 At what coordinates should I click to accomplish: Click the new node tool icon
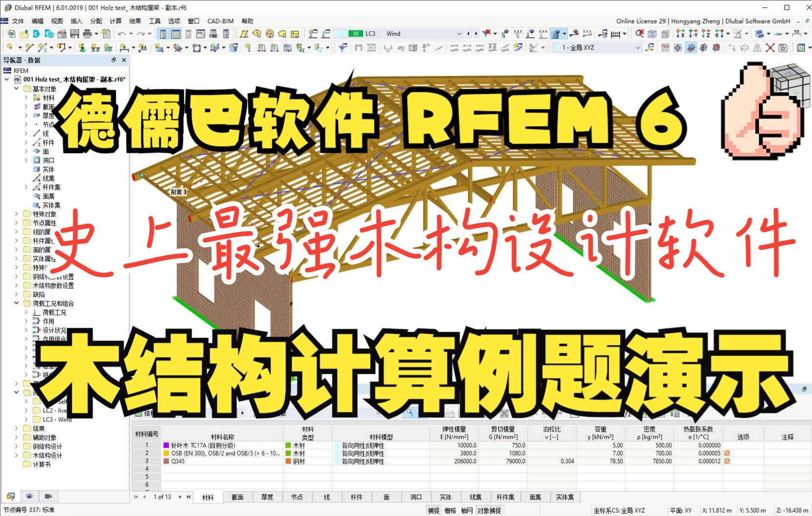(10, 47)
